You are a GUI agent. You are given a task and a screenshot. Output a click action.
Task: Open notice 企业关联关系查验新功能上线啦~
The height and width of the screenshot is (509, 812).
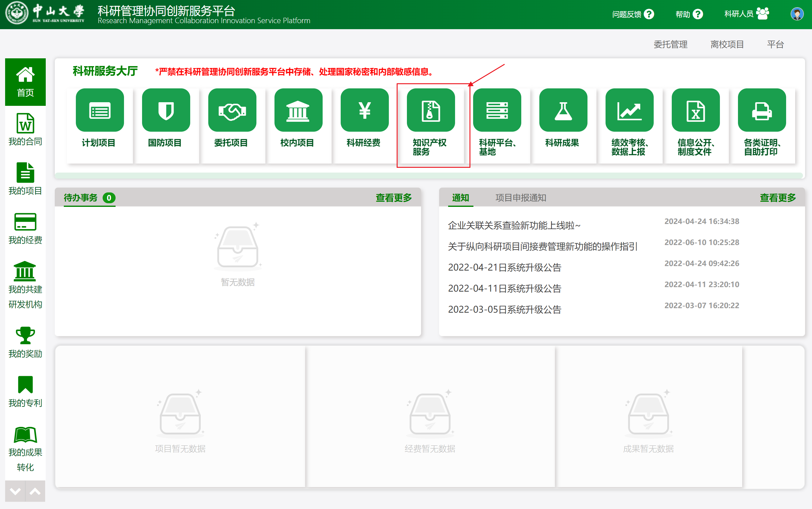[514, 225]
